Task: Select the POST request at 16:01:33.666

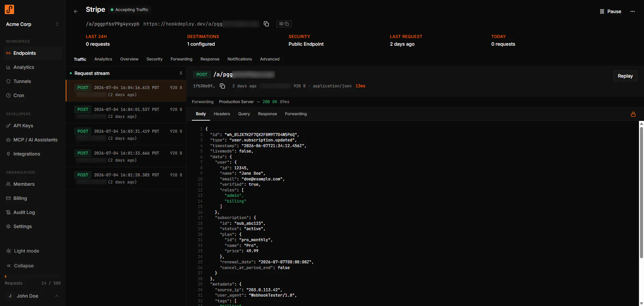Action: coord(126,156)
